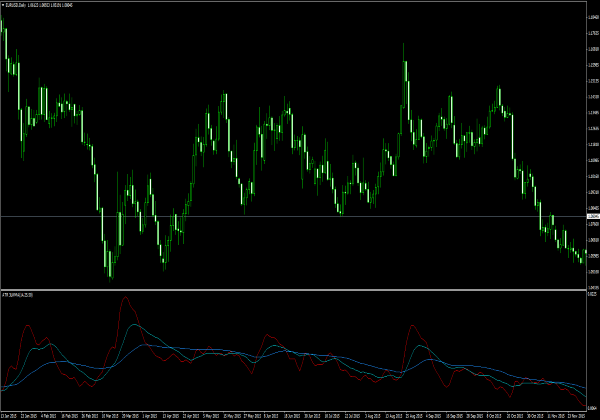Click the red ATR line's highest March peak
This screenshot has width=600, height=420.
124,298
